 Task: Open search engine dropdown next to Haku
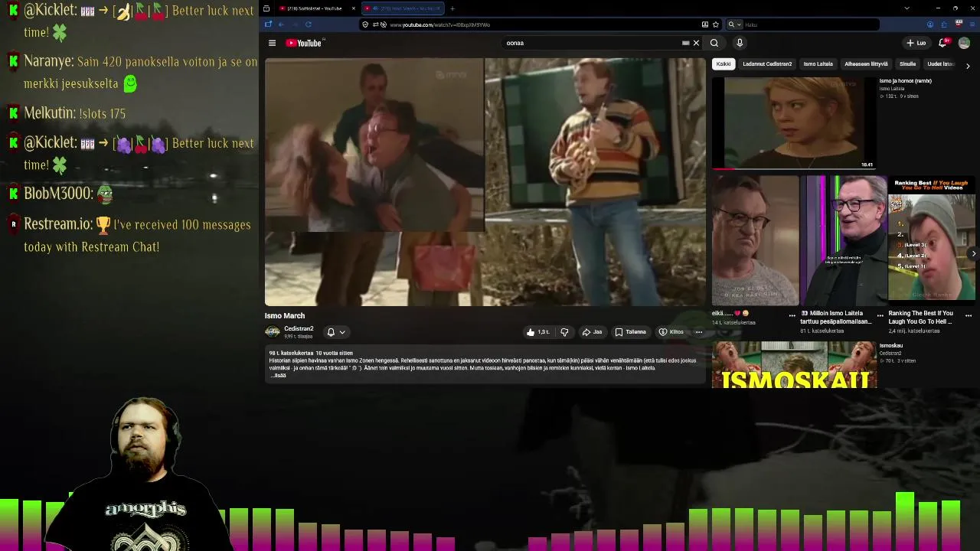(734, 24)
